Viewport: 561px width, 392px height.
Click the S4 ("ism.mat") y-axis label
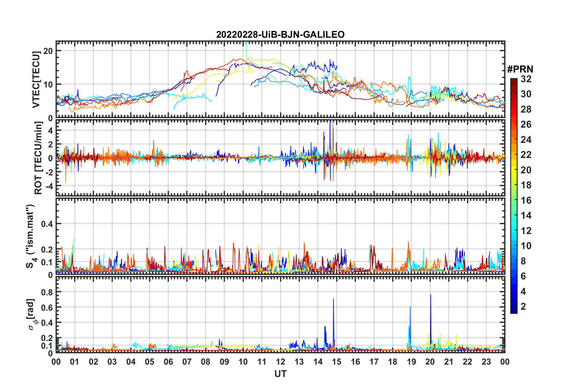pyautogui.click(x=31, y=236)
